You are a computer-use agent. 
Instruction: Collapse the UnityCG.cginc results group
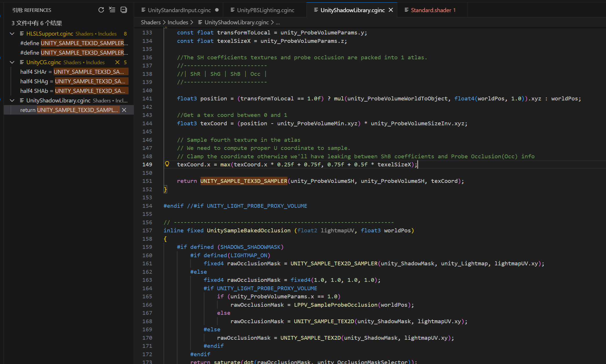[x=12, y=62]
